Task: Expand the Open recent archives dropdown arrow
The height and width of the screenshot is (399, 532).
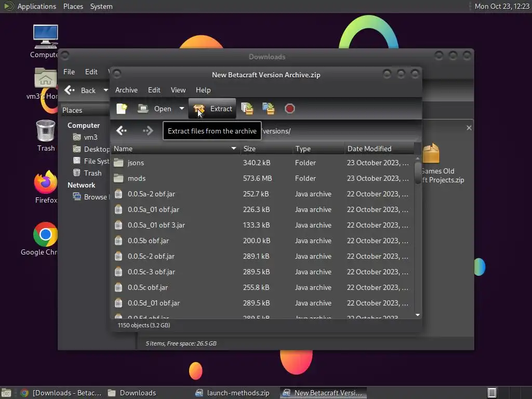Action: click(x=181, y=109)
